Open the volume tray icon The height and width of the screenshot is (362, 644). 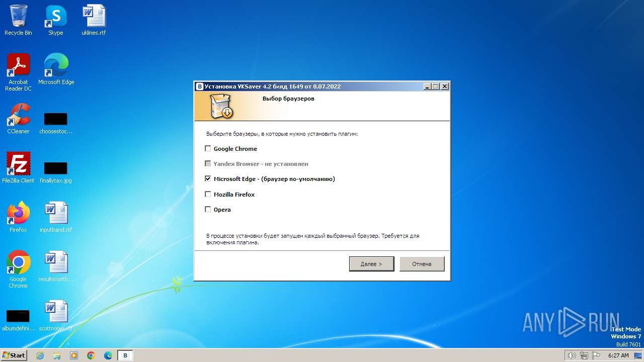(x=572, y=355)
